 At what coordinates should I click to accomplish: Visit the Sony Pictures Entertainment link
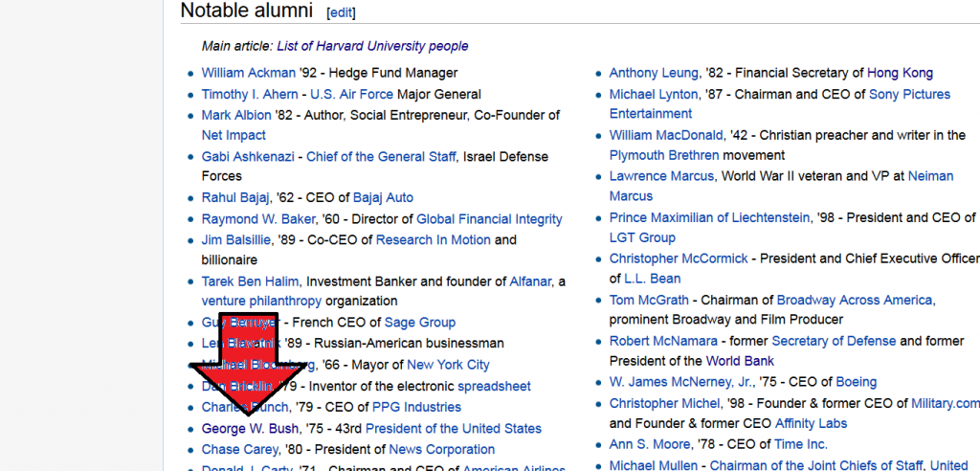780,103
